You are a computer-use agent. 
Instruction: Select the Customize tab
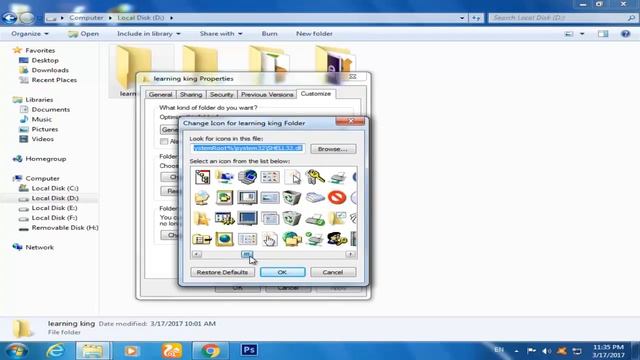(x=316, y=93)
